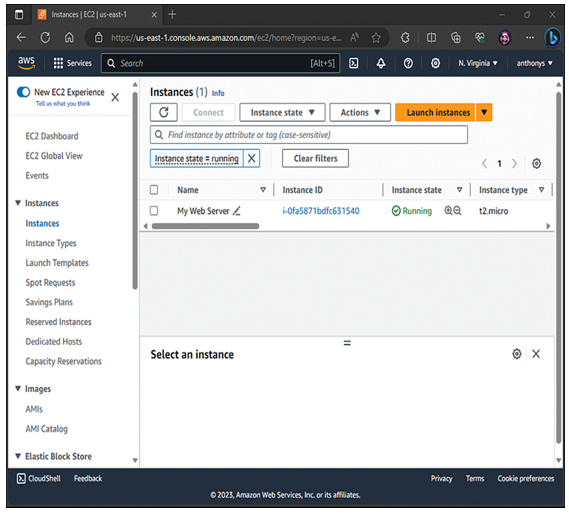Open Instance Types page
Viewport: 569px width, 514px height.
pyautogui.click(x=51, y=243)
